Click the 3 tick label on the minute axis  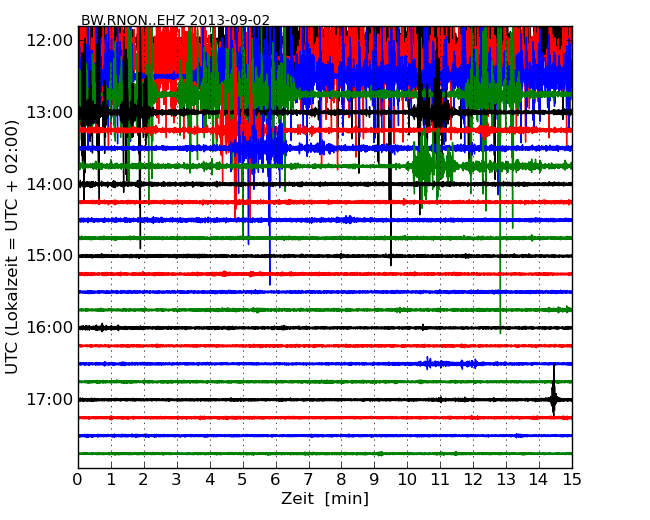tap(177, 480)
